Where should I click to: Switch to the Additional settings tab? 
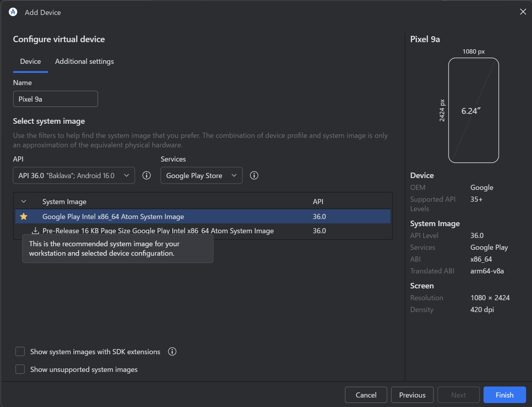click(84, 61)
